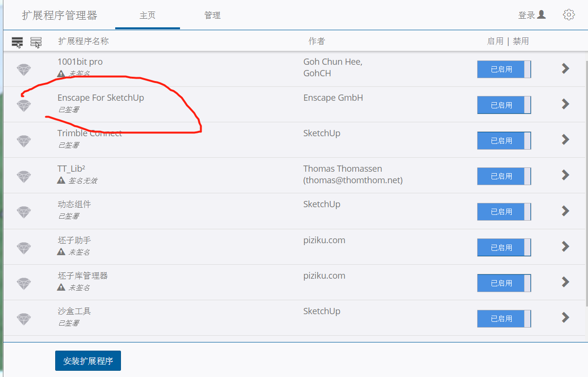Select the 坯子助手 extension name

74,240
